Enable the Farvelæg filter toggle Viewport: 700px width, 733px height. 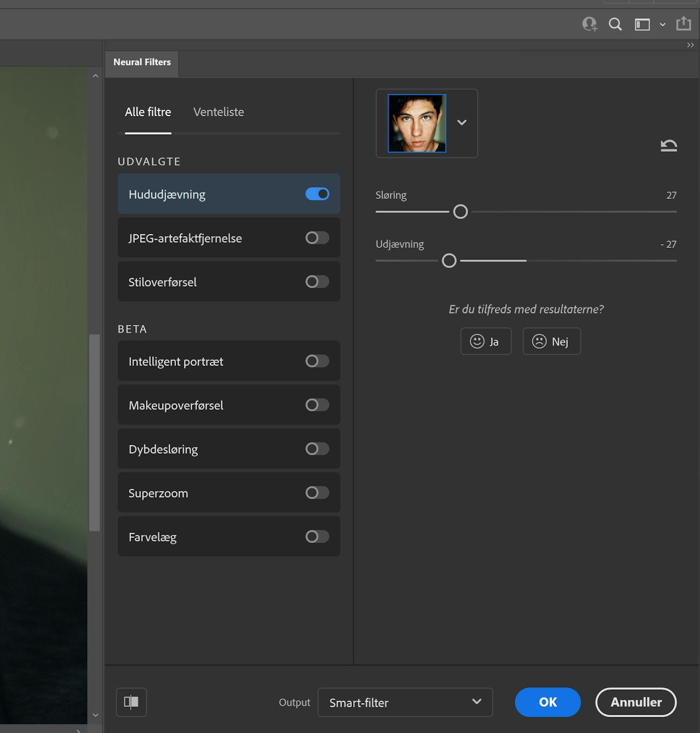click(x=317, y=536)
